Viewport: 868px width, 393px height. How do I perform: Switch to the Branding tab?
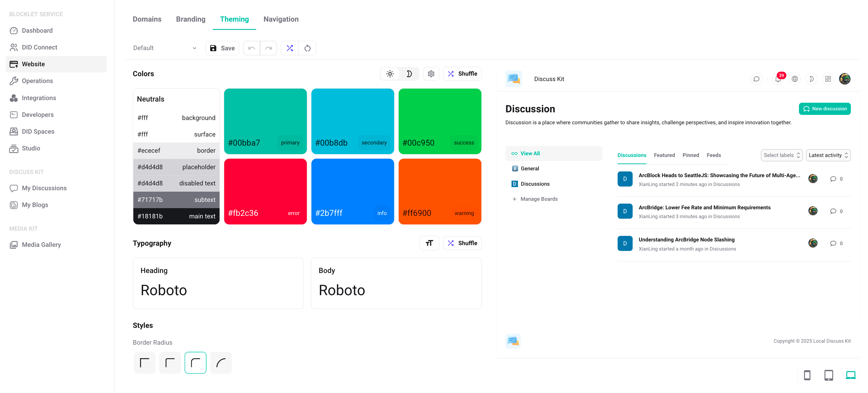point(190,19)
